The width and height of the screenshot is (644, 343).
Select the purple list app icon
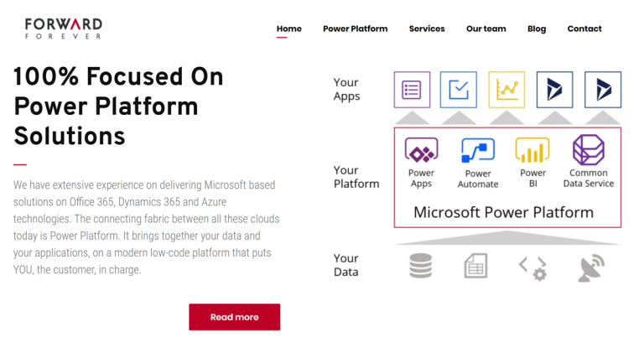click(412, 90)
